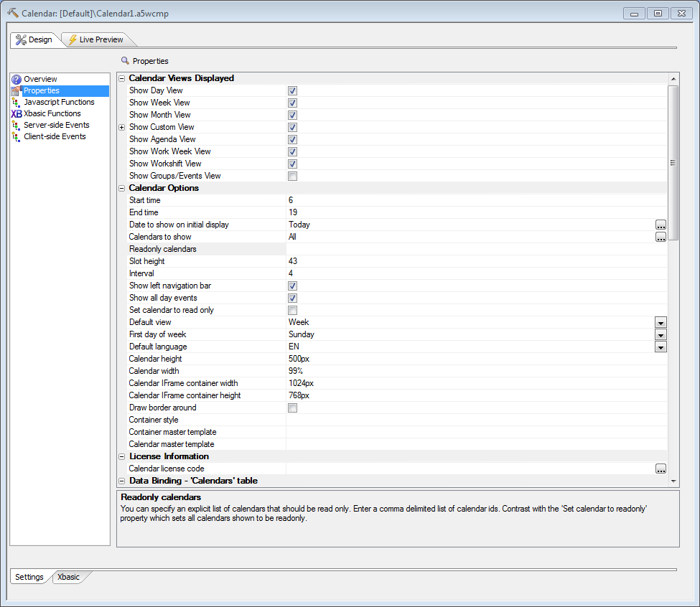Click the title bar hammer icon

click(13, 13)
